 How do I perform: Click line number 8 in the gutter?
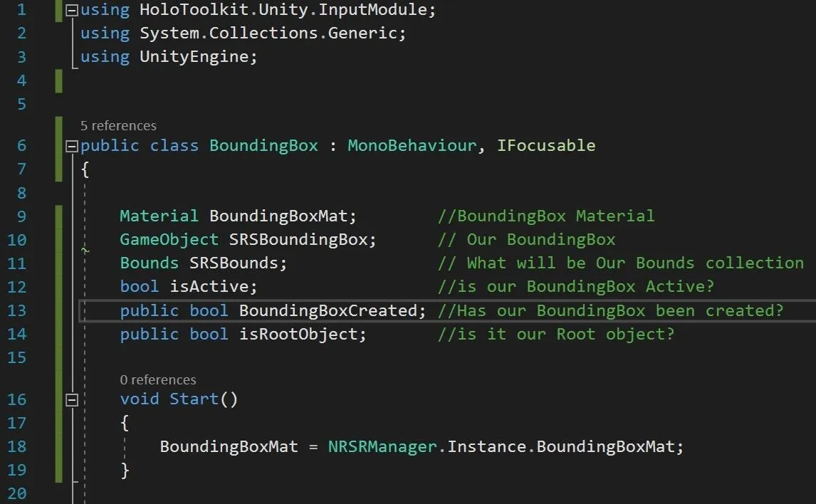(x=21, y=193)
